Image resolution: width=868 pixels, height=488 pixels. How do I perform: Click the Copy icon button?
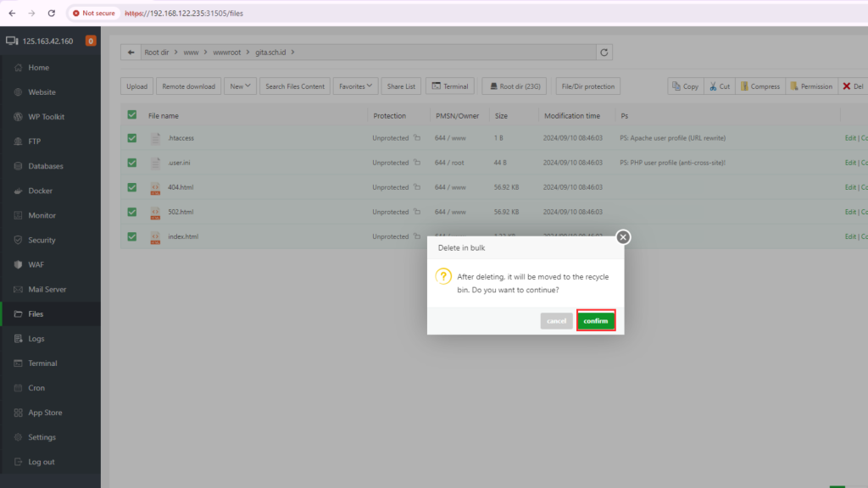pyautogui.click(x=685, y=86)
